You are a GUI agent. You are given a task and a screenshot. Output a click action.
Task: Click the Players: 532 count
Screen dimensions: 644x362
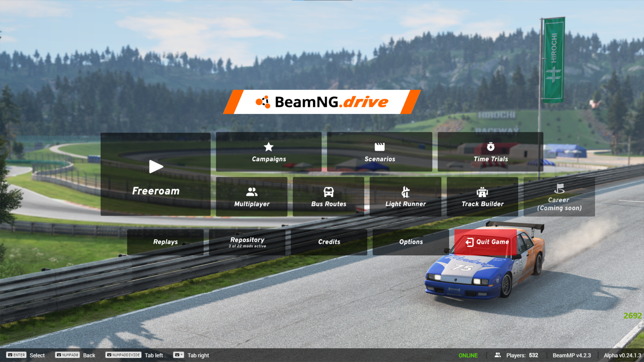(x=522, y=355)
